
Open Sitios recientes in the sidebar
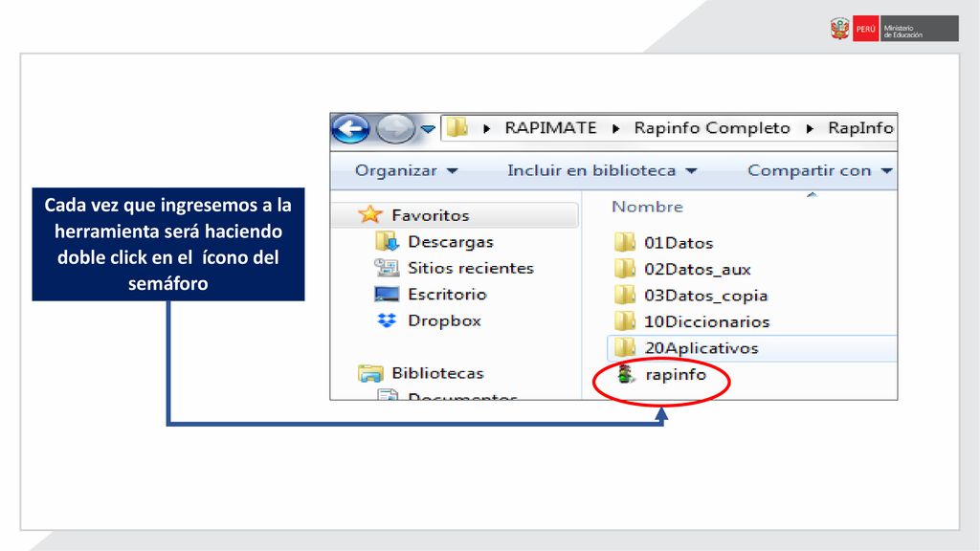click(471, 268)
